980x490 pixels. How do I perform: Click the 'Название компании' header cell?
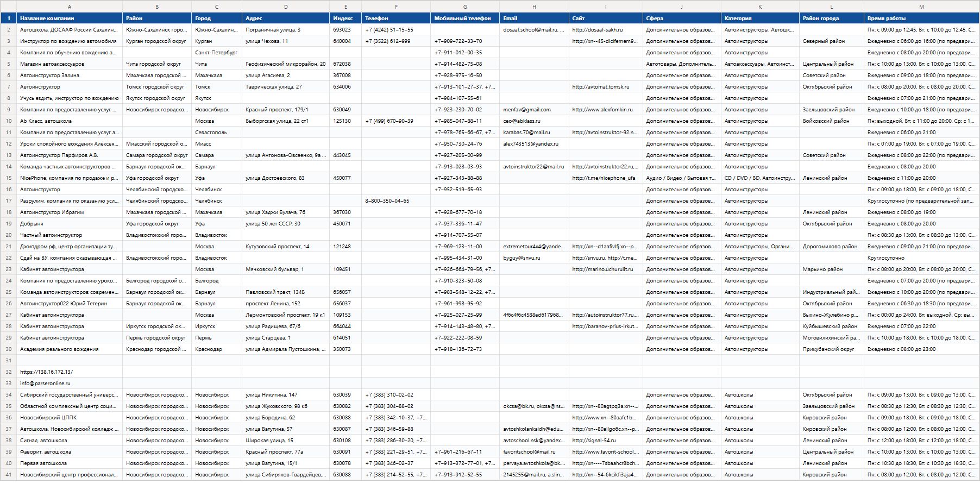pyautogui.click(x=70, y=18)
